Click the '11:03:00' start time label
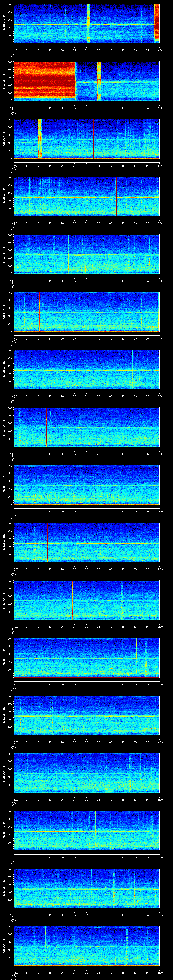173x980 pixels. coord(14,166)
